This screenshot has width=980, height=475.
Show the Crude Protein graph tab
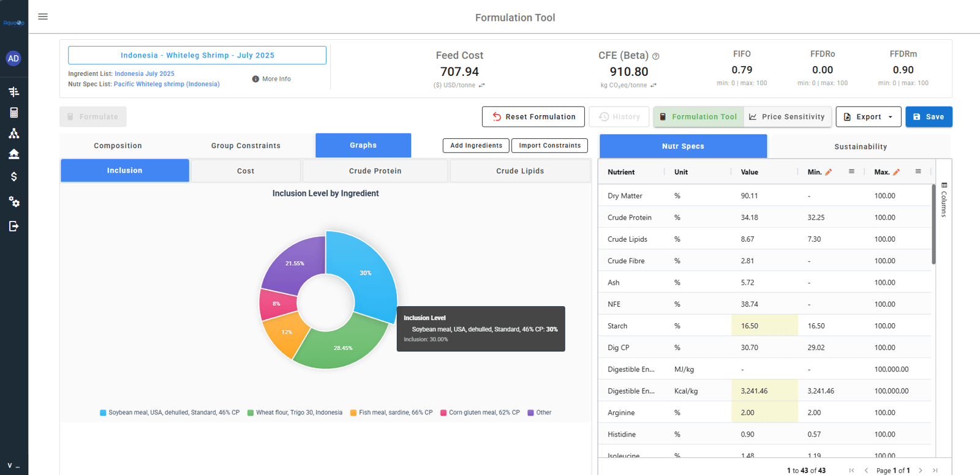tap(375, 171)
